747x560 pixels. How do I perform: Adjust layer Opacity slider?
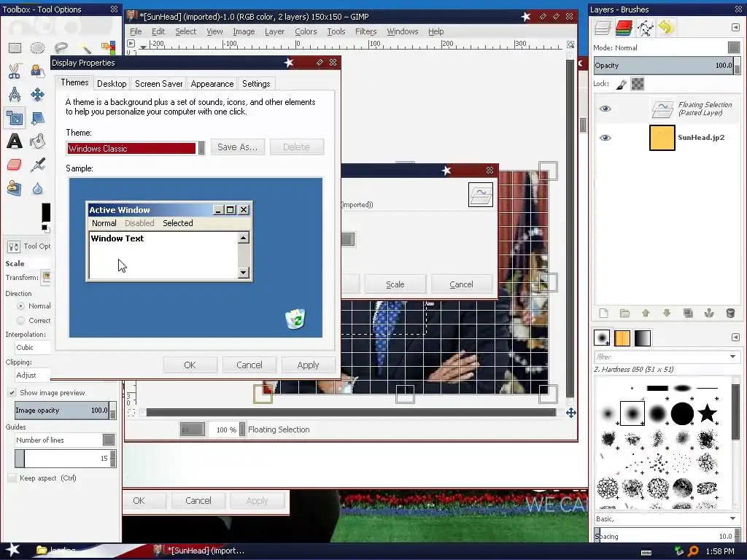(x=667, y=66)
